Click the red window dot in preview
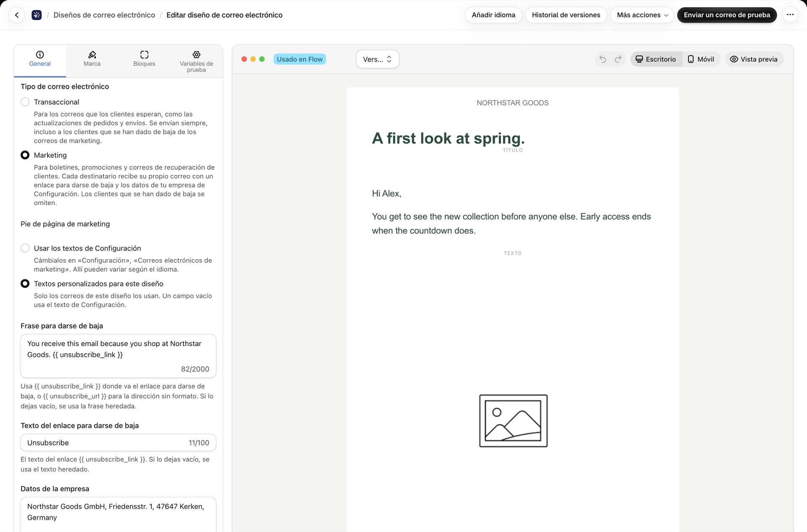This screenshot has width=807, height=532. (244, 59)
